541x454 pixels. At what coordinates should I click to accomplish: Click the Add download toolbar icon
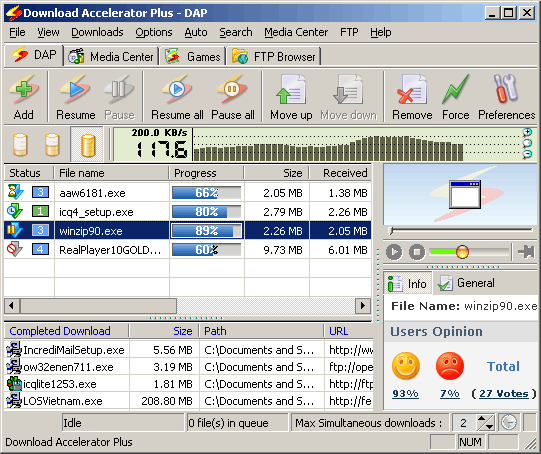(23, 90)
